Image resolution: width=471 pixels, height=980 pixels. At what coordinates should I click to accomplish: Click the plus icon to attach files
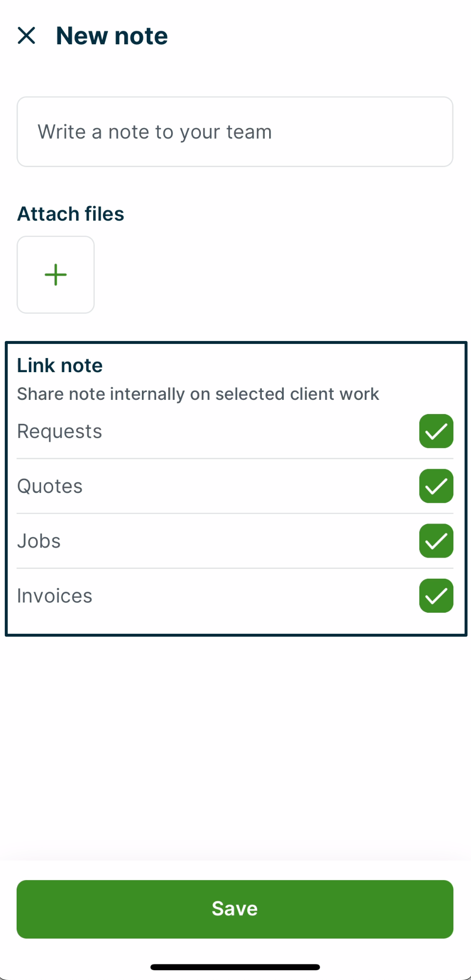(56, 274)
